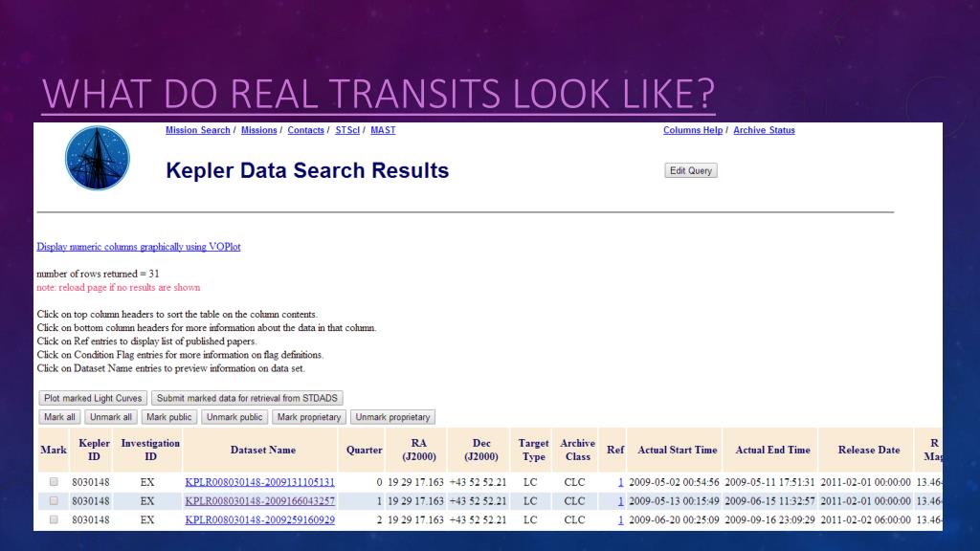Sort by Actual End Time header
Image resolution: width=980 pixels, height=551 pixels.
pyautogui.click(x=772, y=450)
